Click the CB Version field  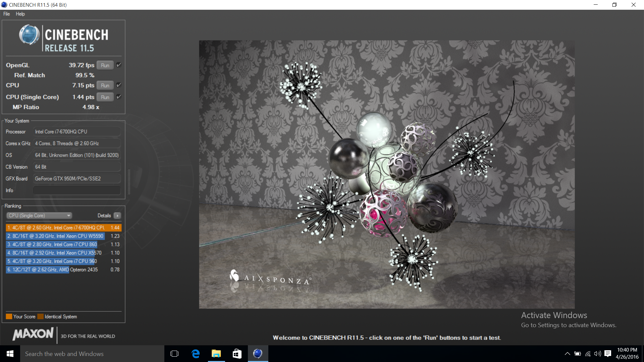click(77, 167)
